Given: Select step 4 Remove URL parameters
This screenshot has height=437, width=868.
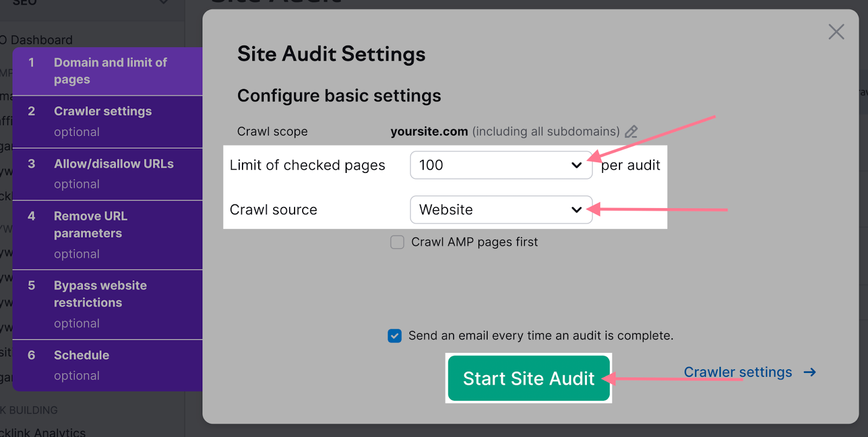Looking at the screenshot, I should [107, 235].
